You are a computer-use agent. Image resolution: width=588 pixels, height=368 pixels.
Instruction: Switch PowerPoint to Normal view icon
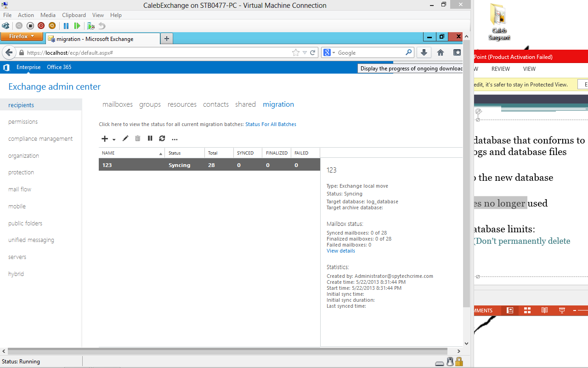click(x=509, y=310)
